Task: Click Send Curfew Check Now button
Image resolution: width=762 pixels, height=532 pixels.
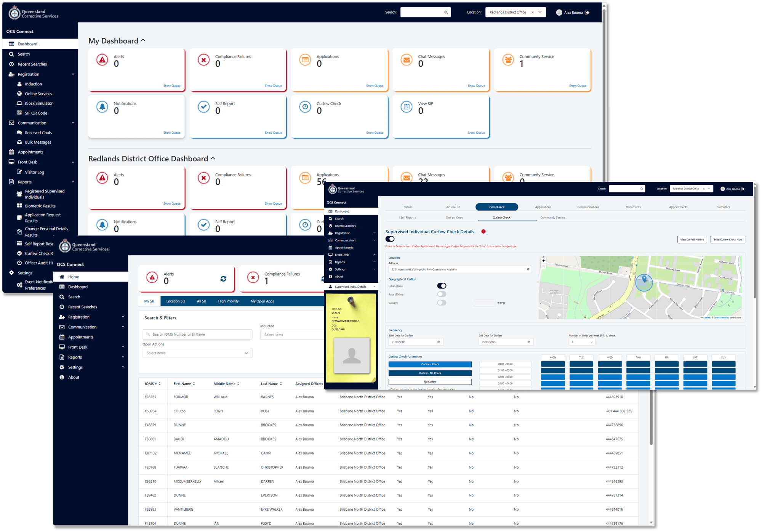Action: [x=728, y=239]
